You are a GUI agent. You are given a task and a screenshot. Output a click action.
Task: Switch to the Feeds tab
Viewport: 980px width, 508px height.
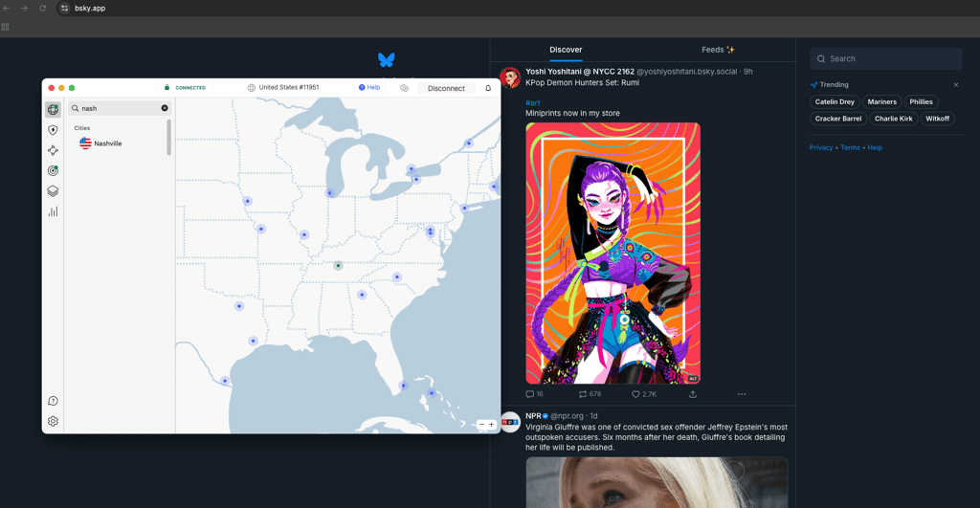(718, 50)
